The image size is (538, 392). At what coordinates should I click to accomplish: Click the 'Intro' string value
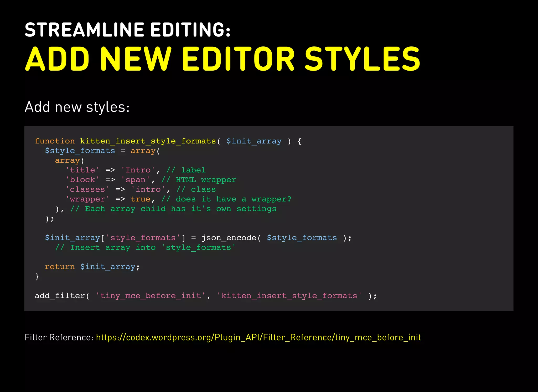click(x=138, y=170)
